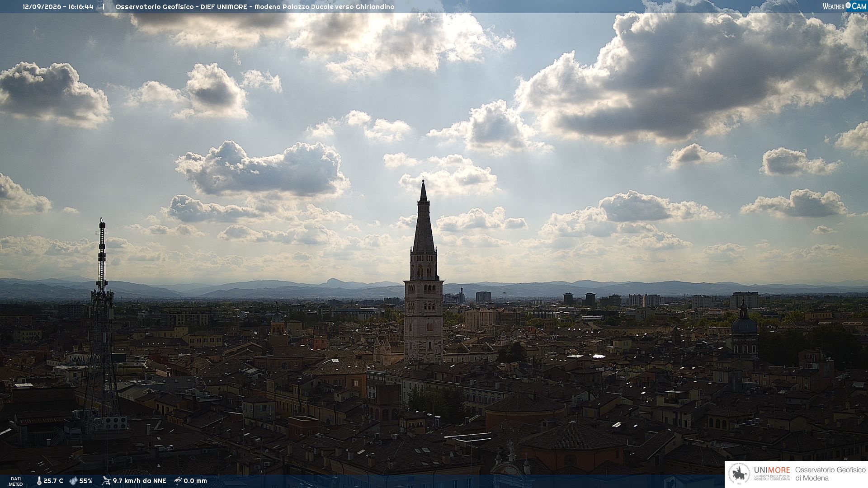Click the 0.0 mm rainfall value
This screenshot has width=868, height=488.
tap(195, 481)
